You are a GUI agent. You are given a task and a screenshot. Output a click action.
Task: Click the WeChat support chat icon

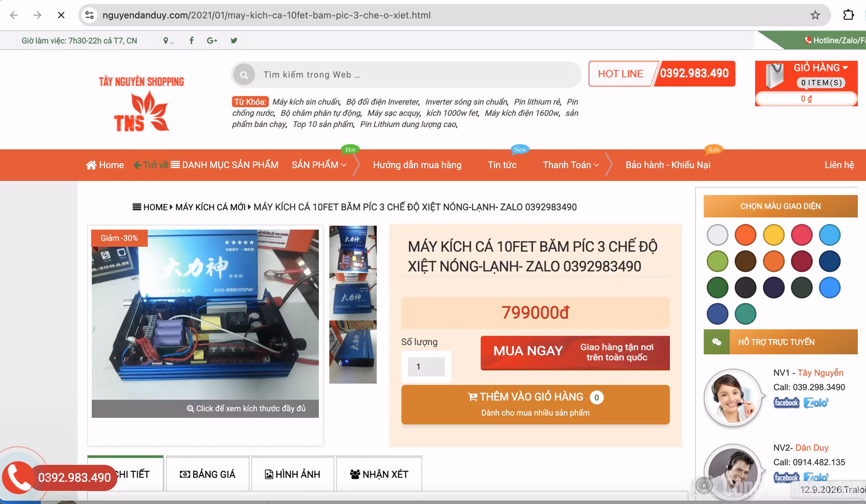(x=717, y=342)
